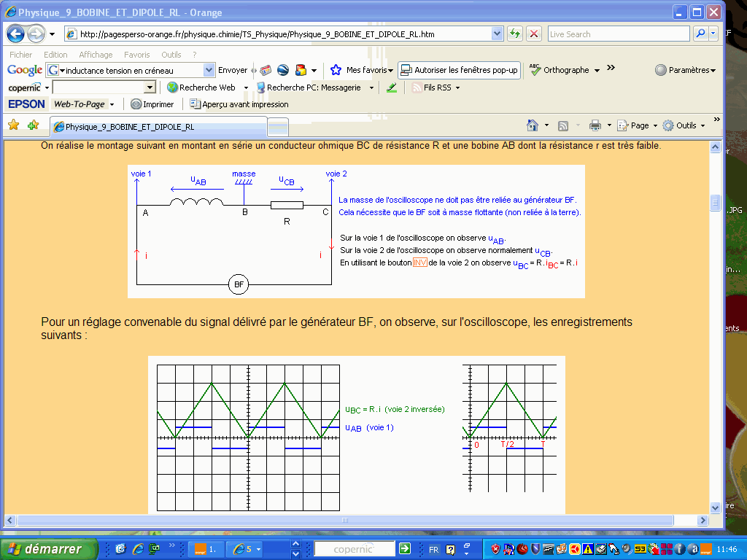Click the Add to Favorites icon
This screenshot has height=560, width=747.
tap(34, 125)
